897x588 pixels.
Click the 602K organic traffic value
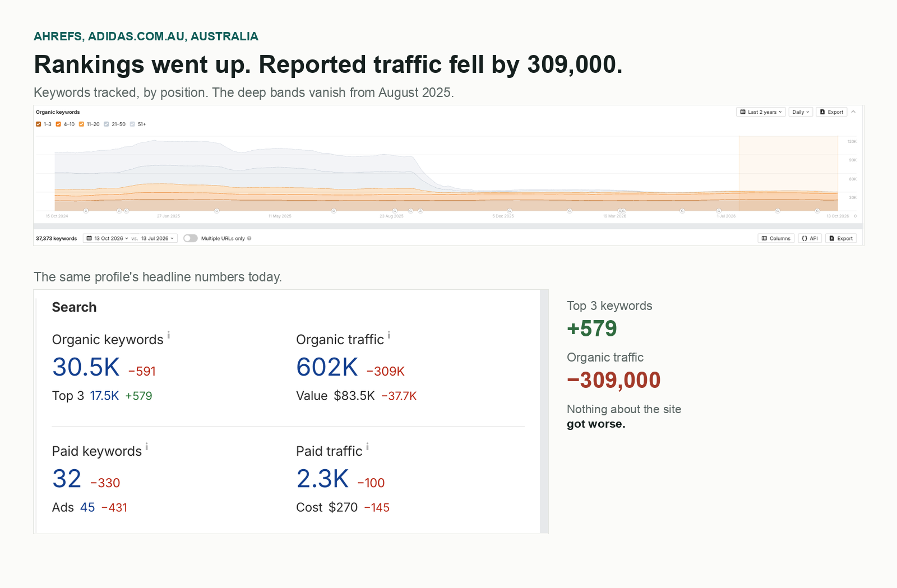327,368
